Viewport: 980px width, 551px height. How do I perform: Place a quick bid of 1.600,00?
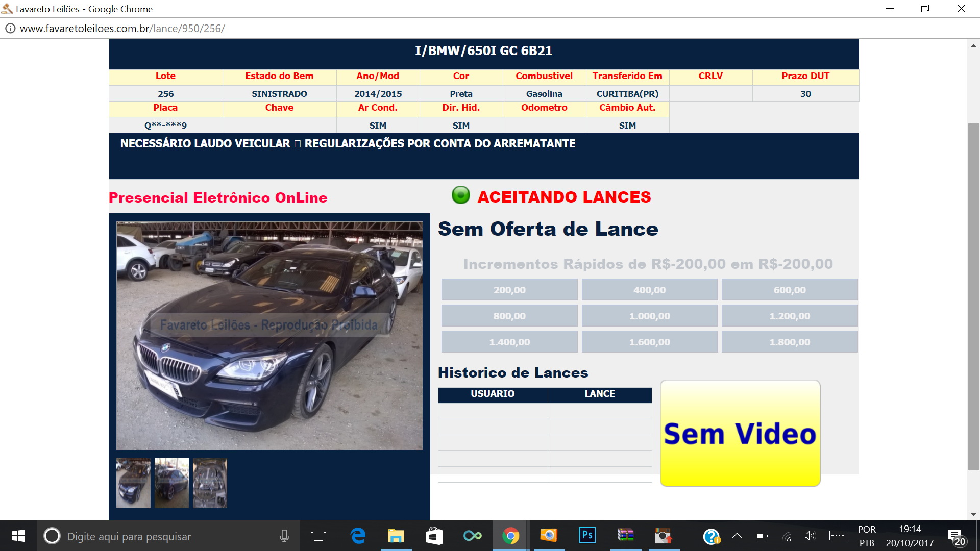649,342
